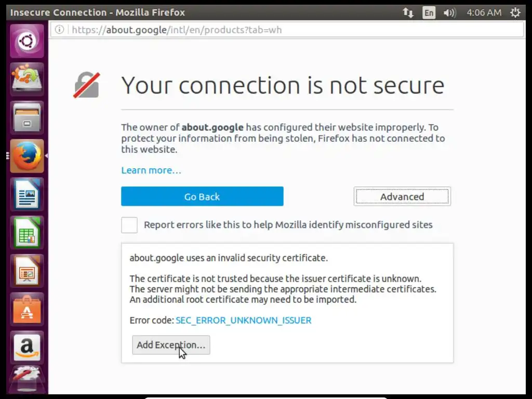Click the Firefox icon in the launcher
Viewport: 532px width, 399px height.
coord(26,156)
